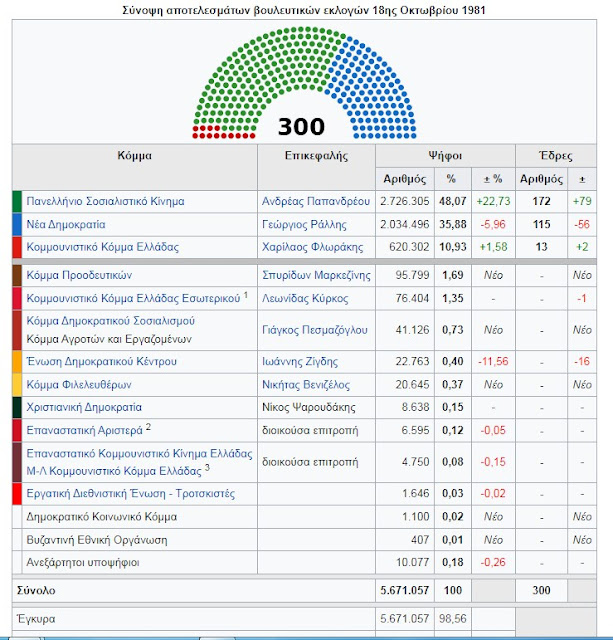Click the green PASOK color swatch
The height and width of the screenshot is (640, 613).
point(17,201)
